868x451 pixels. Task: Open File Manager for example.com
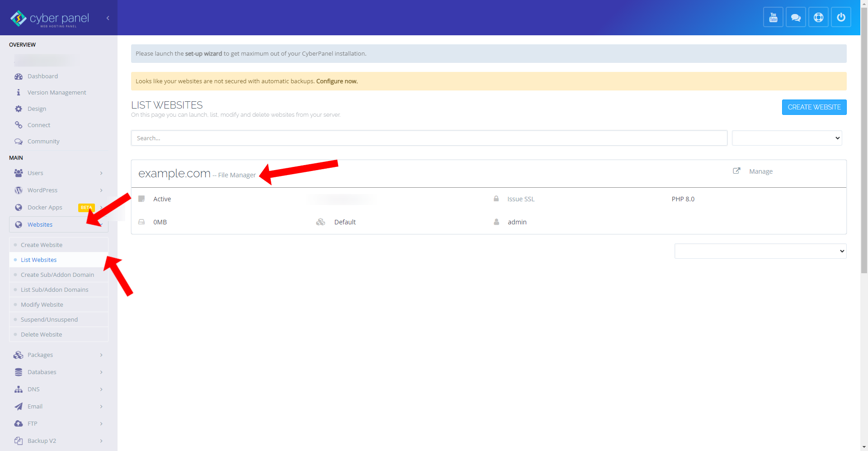click(x=237, y=176)
